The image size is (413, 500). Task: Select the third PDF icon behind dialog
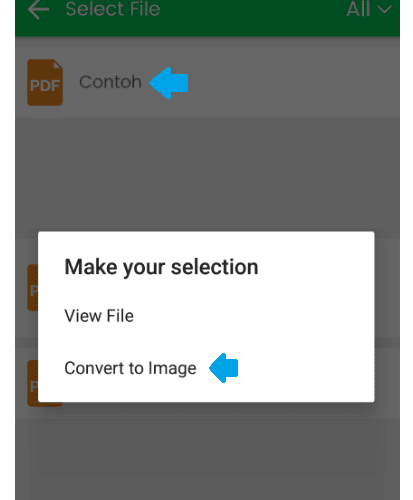tap(32, 383)
